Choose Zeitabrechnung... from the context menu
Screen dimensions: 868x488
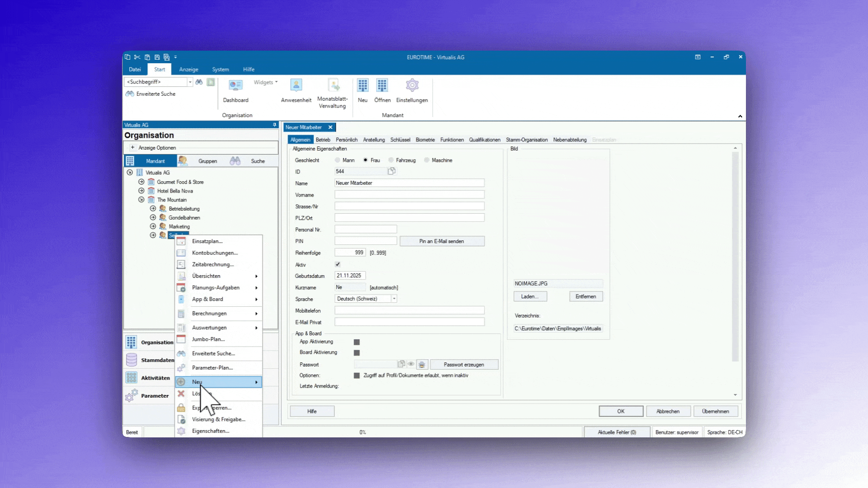click(x=212, y=264)
